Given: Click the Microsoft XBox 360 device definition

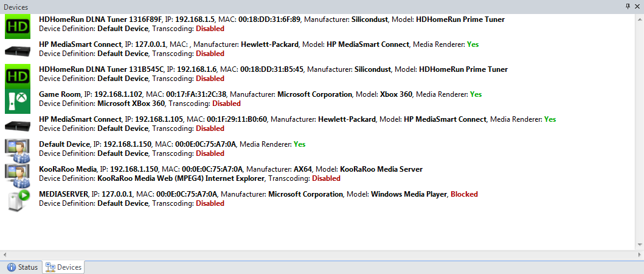Looking at the screenshot, I should pos(131,104).
